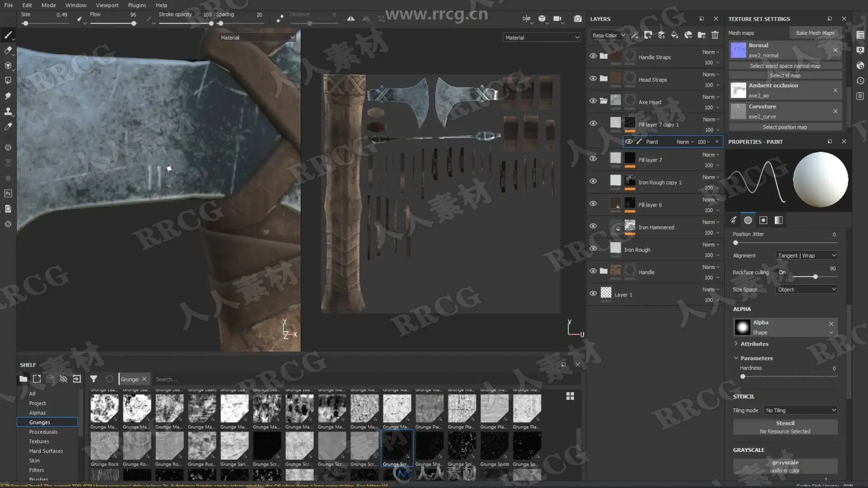Open the Alignment Tangent | Wrap dropdown
868x488 pixels.
pyautogui.click(x=806, y=256)
